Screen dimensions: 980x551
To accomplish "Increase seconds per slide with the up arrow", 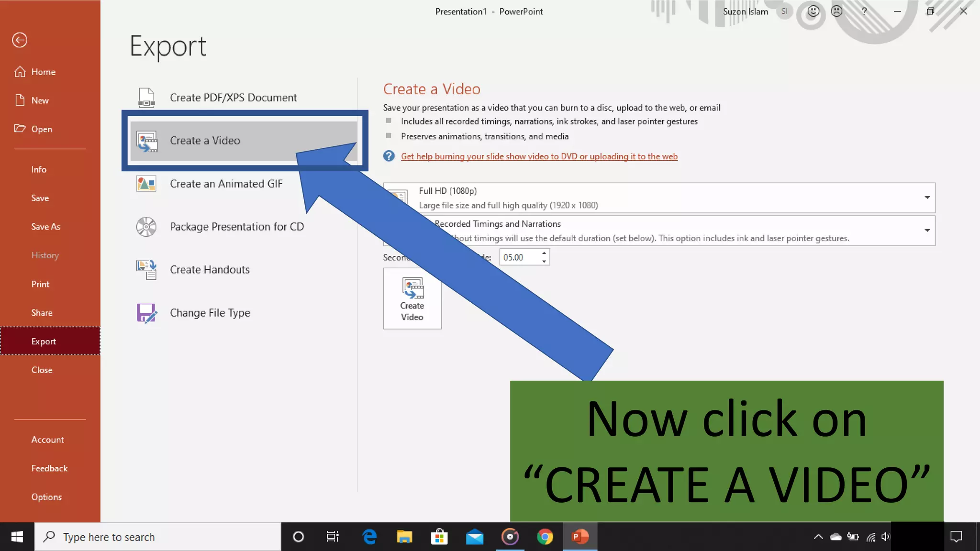I will coord(544,253).
